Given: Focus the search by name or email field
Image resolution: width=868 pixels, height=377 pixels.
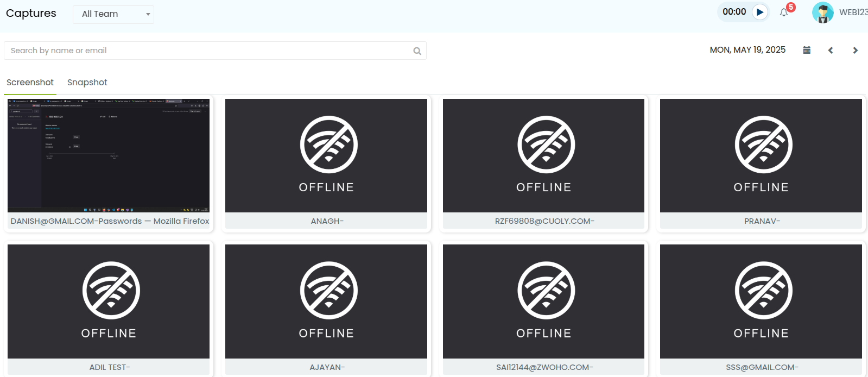Looking at the screenshot, I should pyautogui.click(x=215, y=51).
